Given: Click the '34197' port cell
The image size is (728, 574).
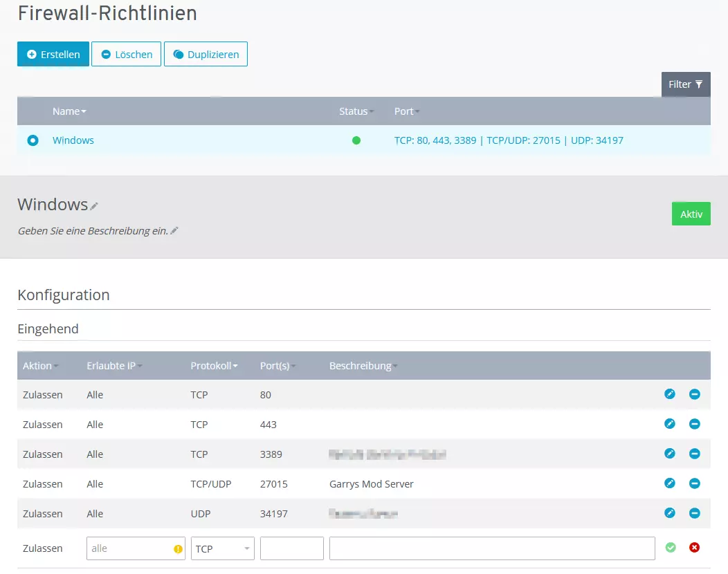Looking at the screenshot, I should pos(273,514).
